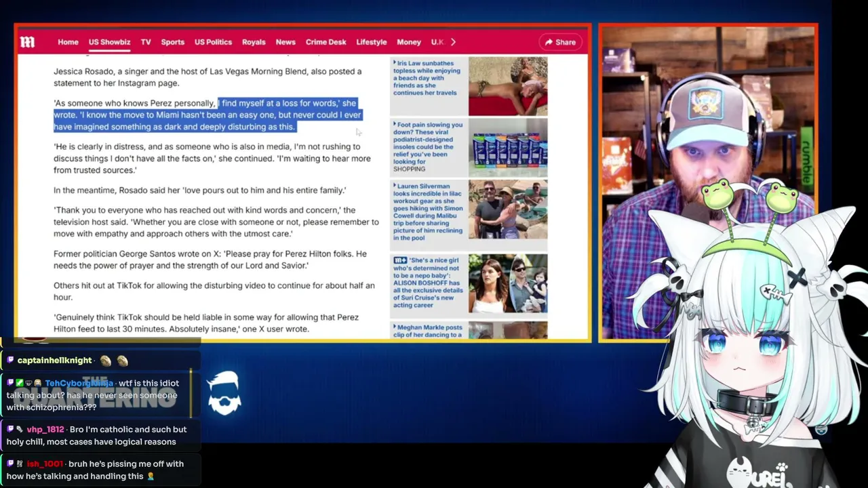Open the Sports section

coord(172,42)
